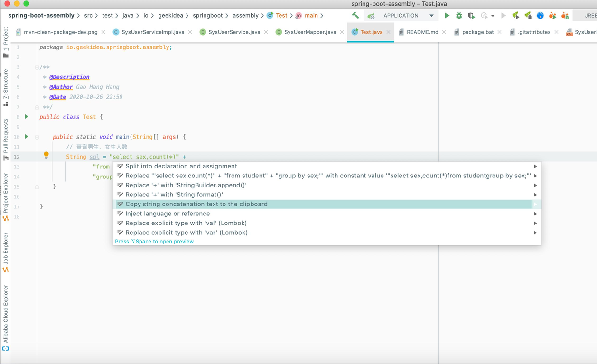Choose Split into declaration and assignment
The width and height of the screenshot is (597, 364).
tap(327, 166)
